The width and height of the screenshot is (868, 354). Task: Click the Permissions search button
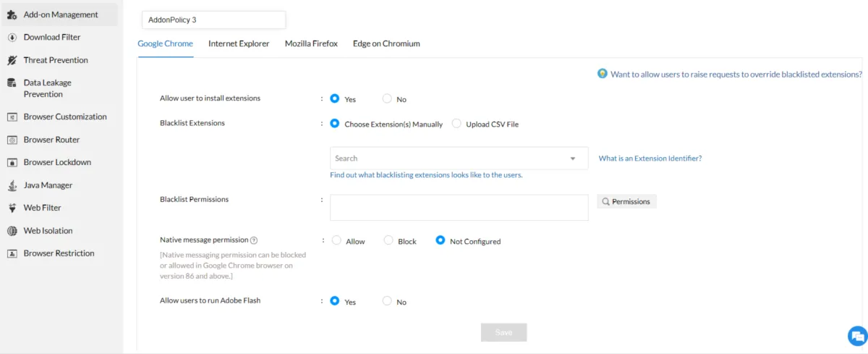click(x=626, y=201)
